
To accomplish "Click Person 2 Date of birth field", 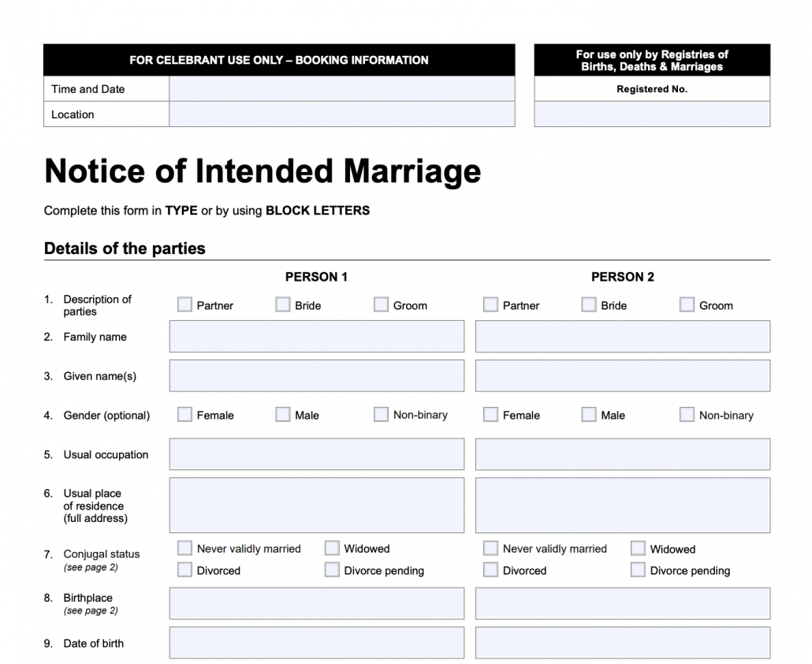I will tap(622, 643).
